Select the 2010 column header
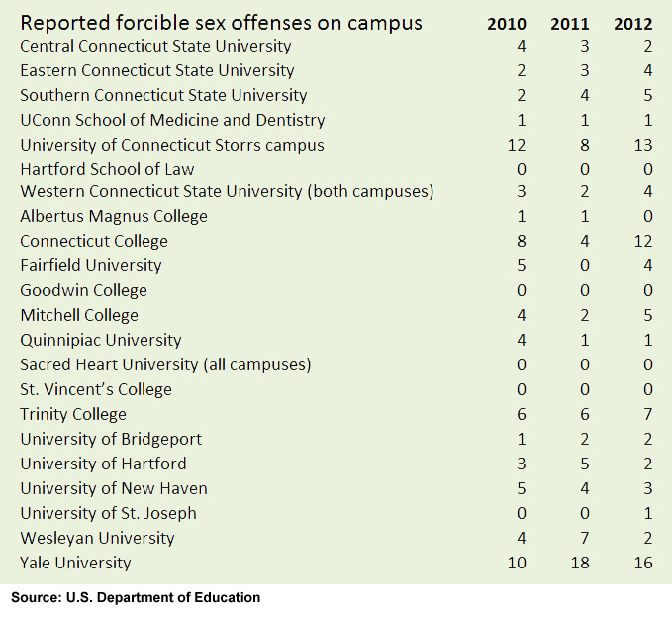The height and width of the screenshot is (619, 672). pyautogui.click(x=506, y=24)
